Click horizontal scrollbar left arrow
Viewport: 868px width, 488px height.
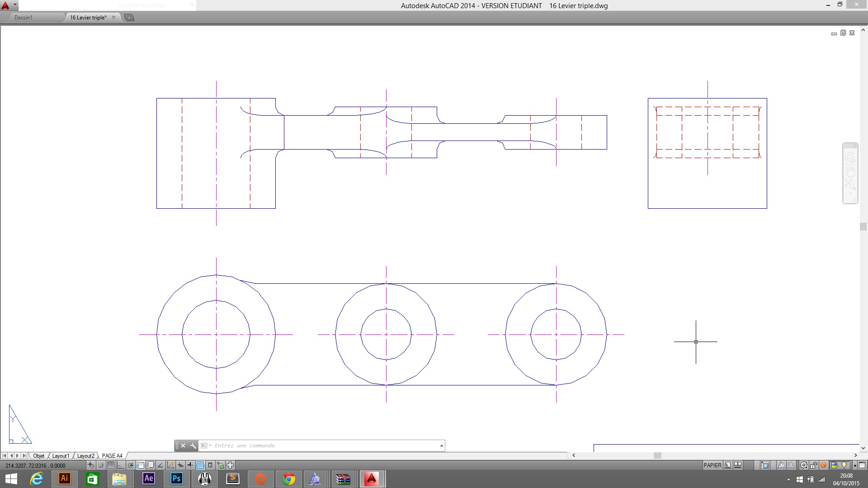click(574, 455)
